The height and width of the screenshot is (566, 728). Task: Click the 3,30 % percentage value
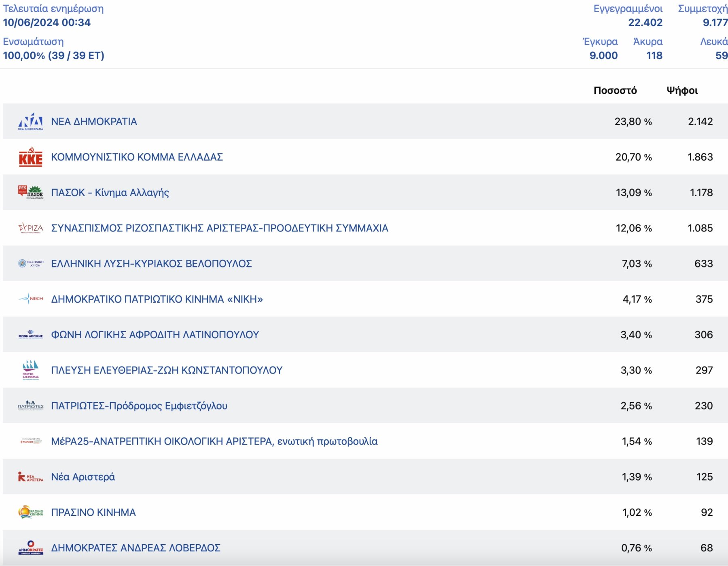click(x=636, y=370)
